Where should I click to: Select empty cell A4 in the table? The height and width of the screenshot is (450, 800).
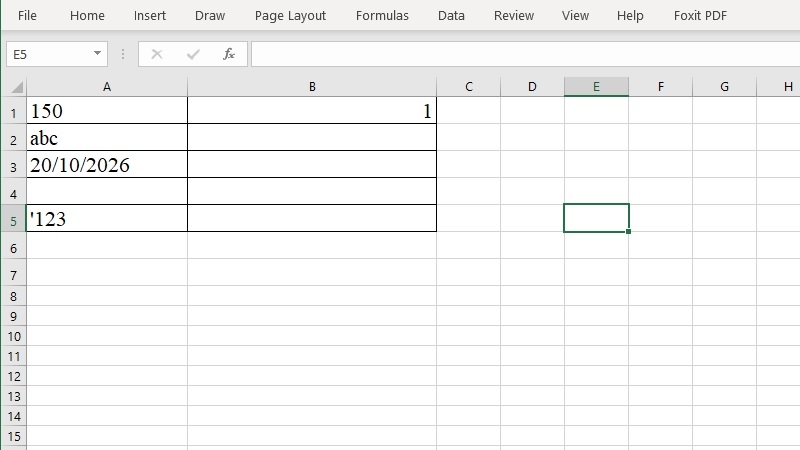[107, 191]
